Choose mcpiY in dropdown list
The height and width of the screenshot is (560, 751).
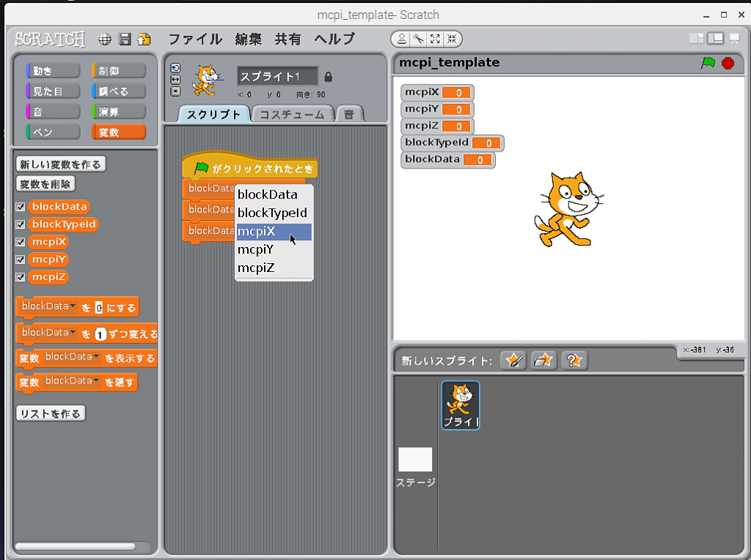click(274, 250)
